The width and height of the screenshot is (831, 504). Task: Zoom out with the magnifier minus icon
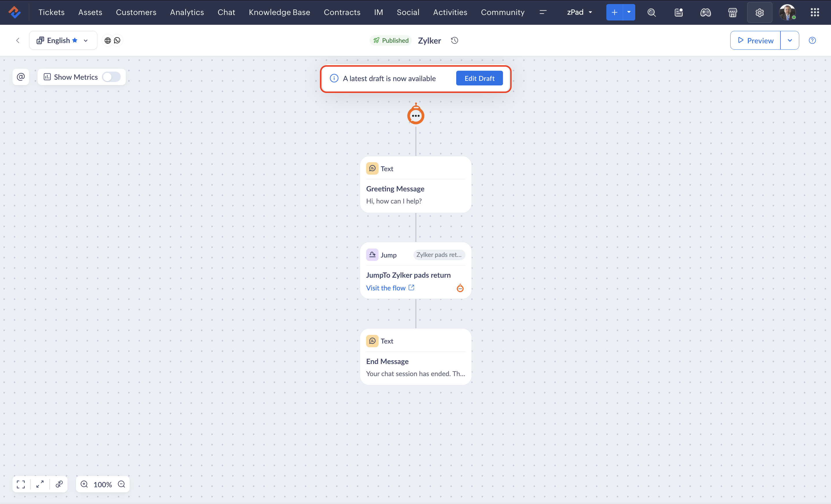121,484
